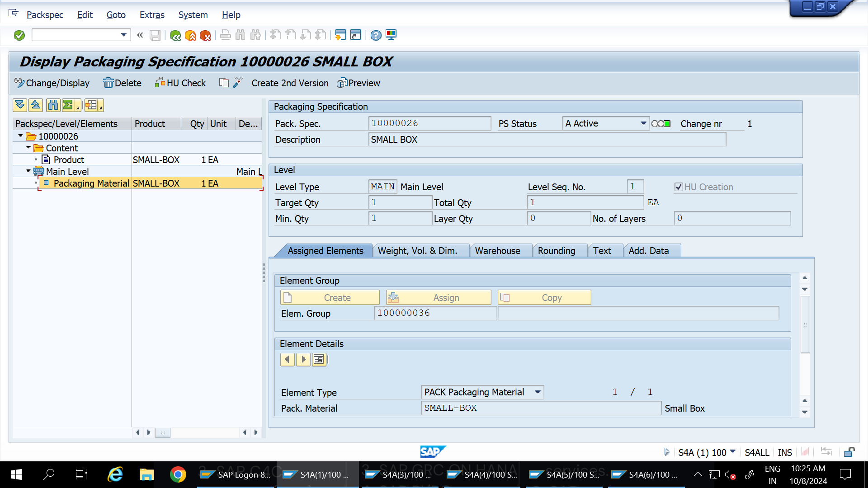The height and width of the screenshot is (488, 868).
Task: Save the current packaging specification
Action: 155,35
